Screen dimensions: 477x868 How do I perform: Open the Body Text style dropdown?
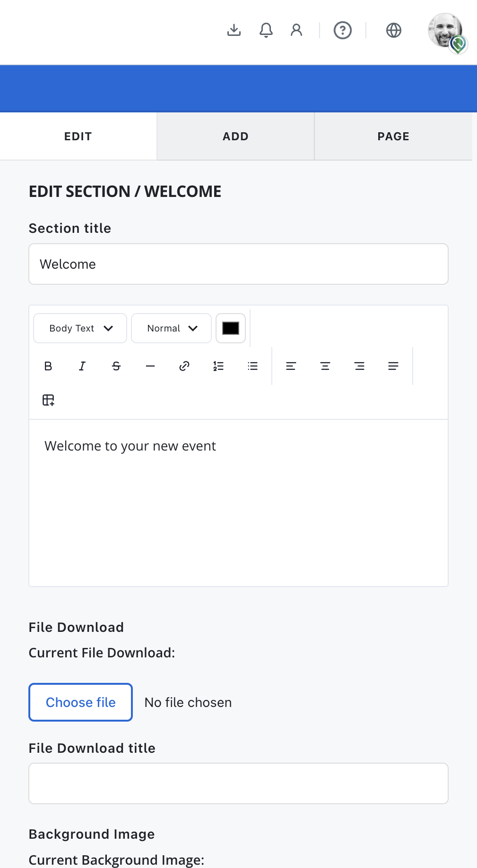pyautogui.click(x=80, y=328)
